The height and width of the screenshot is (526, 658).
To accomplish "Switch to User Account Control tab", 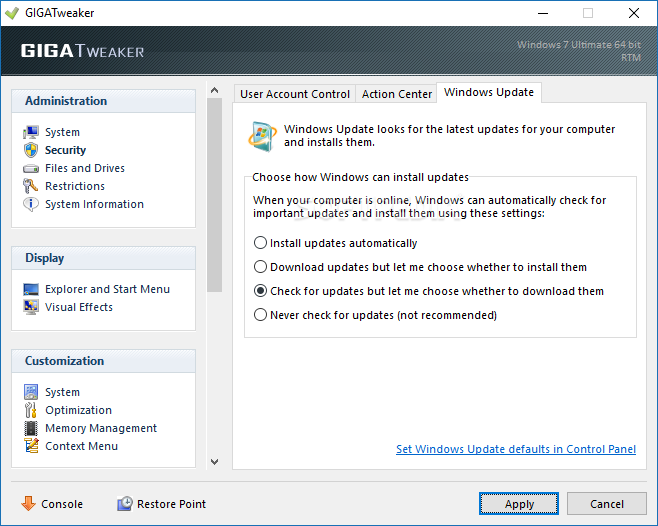I will [295, 94].
